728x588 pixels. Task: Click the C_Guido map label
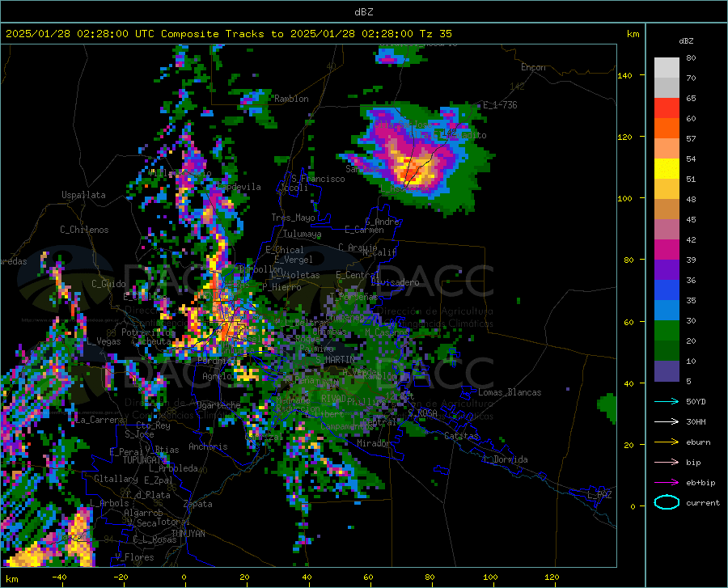click(x=108, y=284)
